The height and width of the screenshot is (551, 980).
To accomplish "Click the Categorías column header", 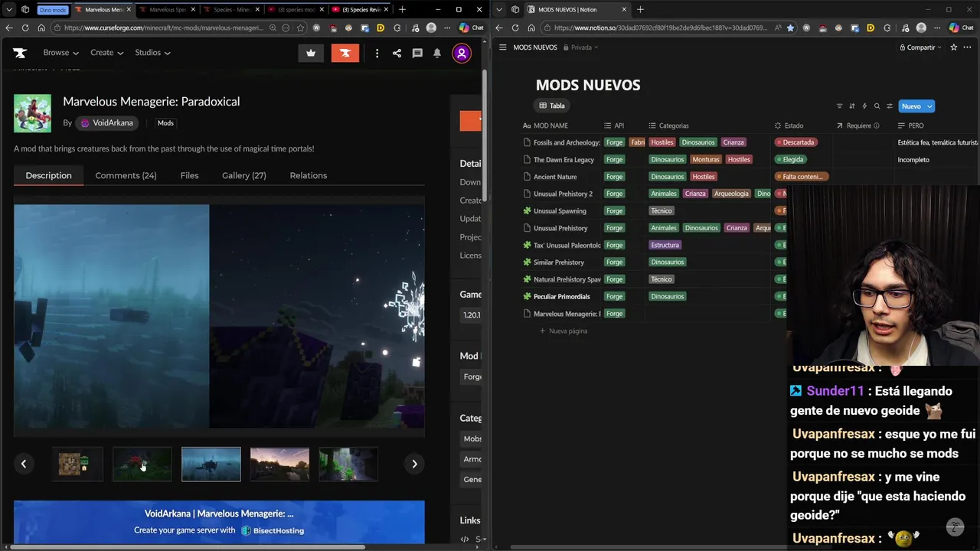I will pyautogui.click(x=668, y=126).
